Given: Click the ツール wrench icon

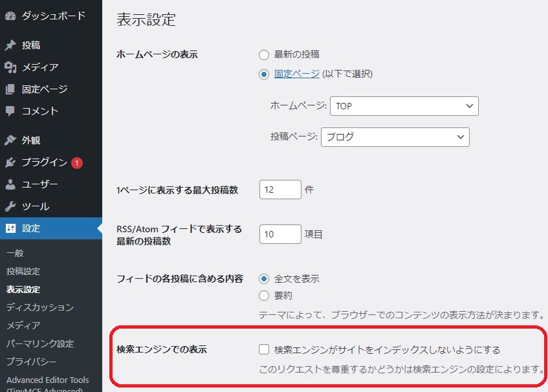Looking at the screenshot, I should tap(10, 206).
